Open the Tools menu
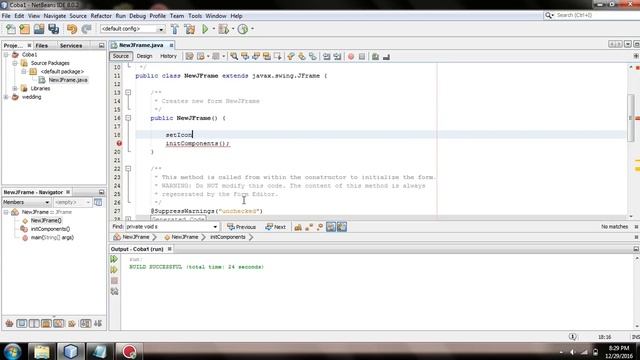Image resolution: width=640 pixels, height=360 pixels. pos(195,16)
